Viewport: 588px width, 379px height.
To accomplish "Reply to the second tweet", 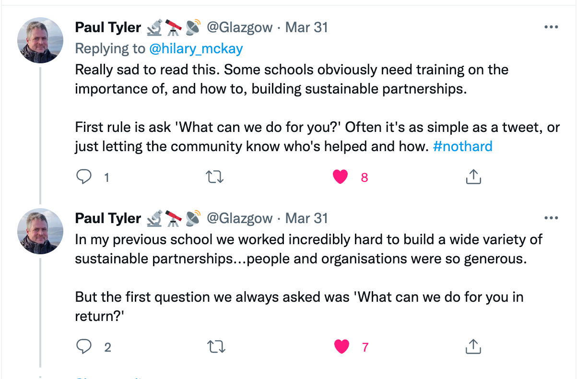I will 84,346.
